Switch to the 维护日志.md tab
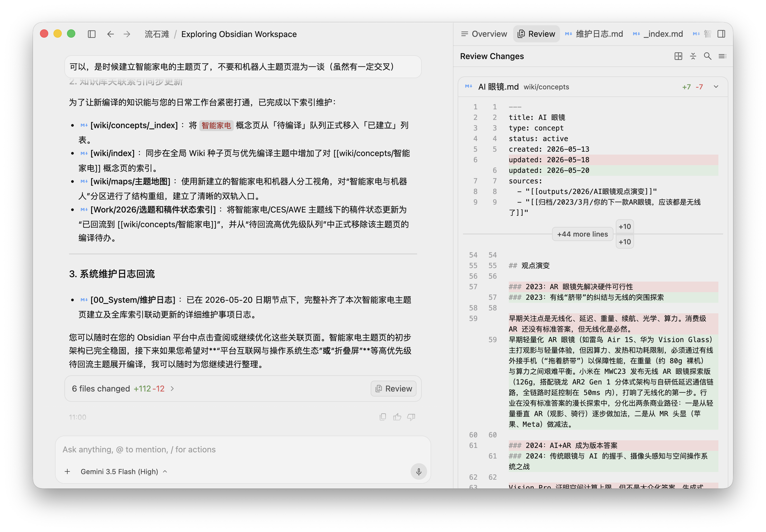766x532 pixels. (594, 34)
